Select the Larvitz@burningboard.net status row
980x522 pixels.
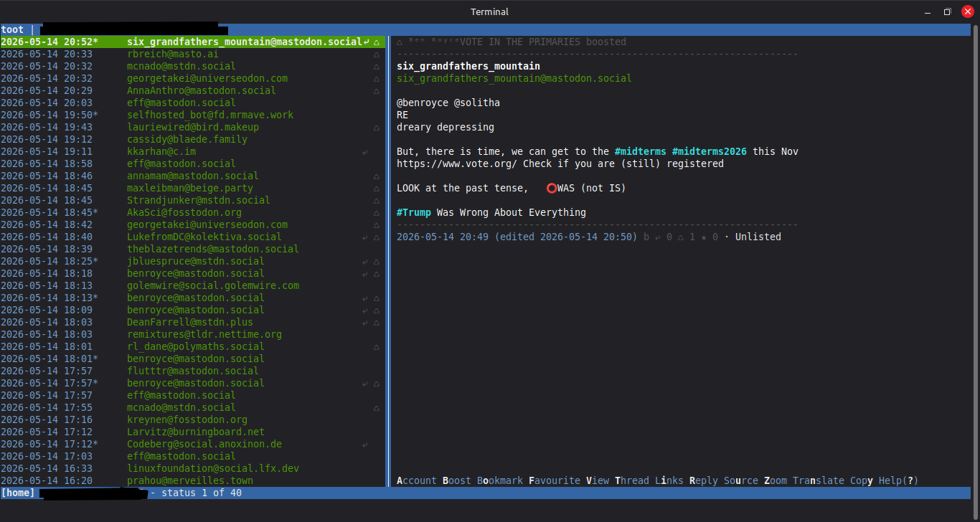(192, 432)
